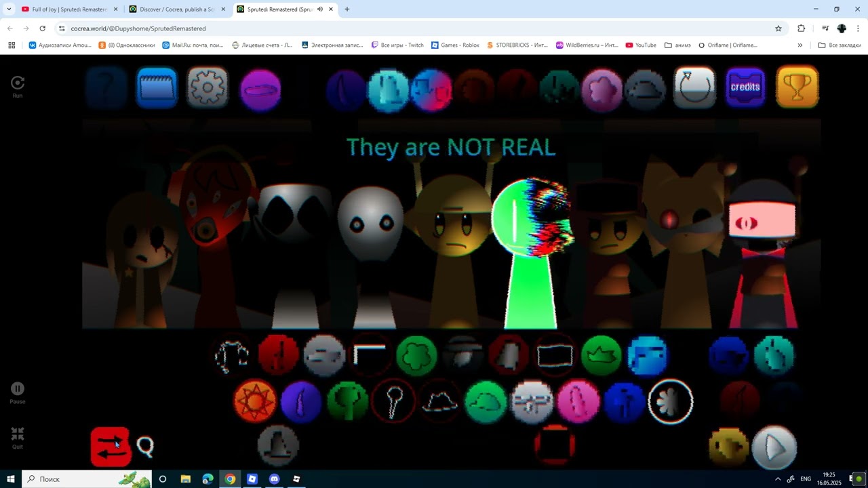The height and width of the screenshot is (488, 868).
Task: Open the Все игры - Twitch bookmark
Action: tap(397, 45)
